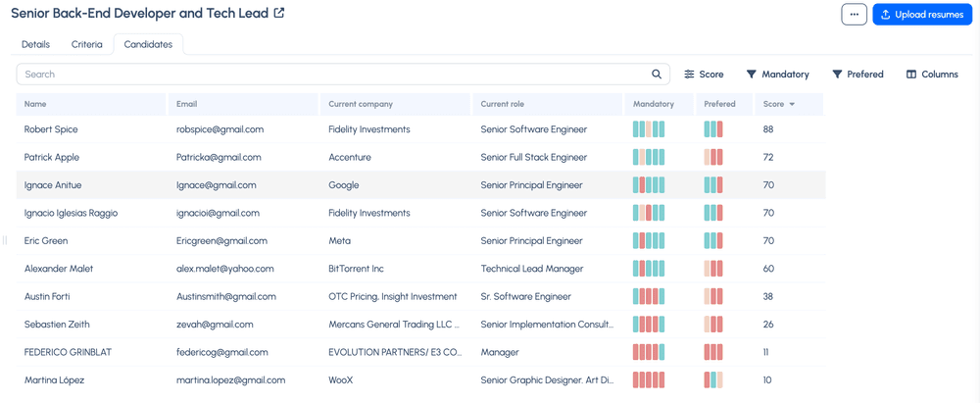This screenshot has width=980, height=403.
Task: Open the Columns layout chooser
Action: pos(932,74)
